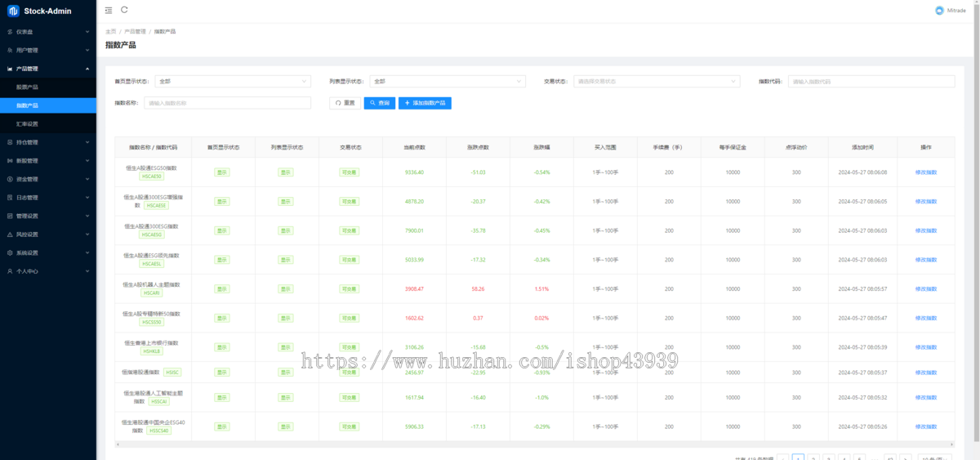Viewport: 980px width, 460px height.
Task: Click homepage 显示 tag in HSCARI row
Action: coord(222,288)
